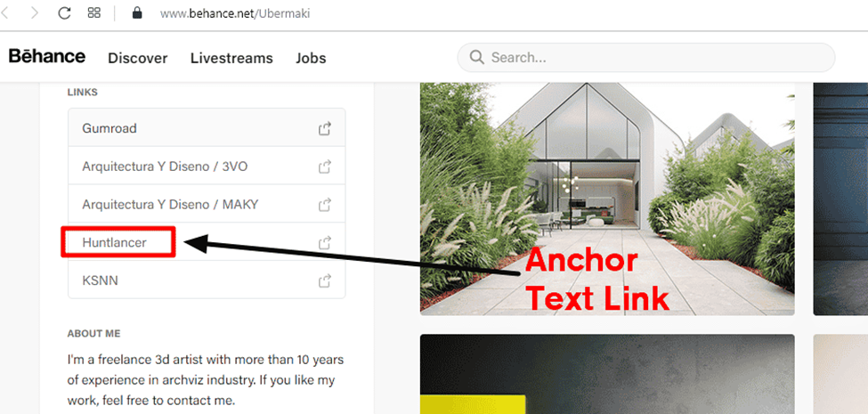Open the white modern house project thumbnail
Screen dimensions: 868x414
[x=607, y=199]
